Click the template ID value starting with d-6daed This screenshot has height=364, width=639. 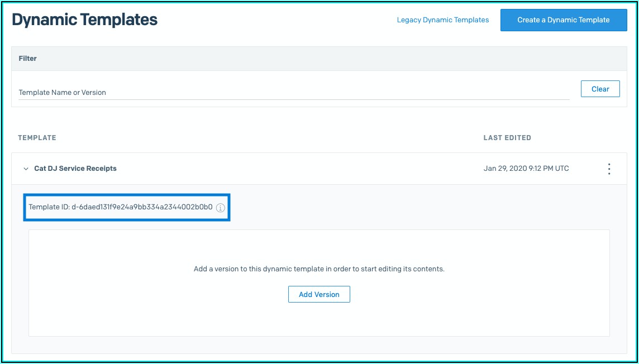pyautogui.click(x=142, y=207)
